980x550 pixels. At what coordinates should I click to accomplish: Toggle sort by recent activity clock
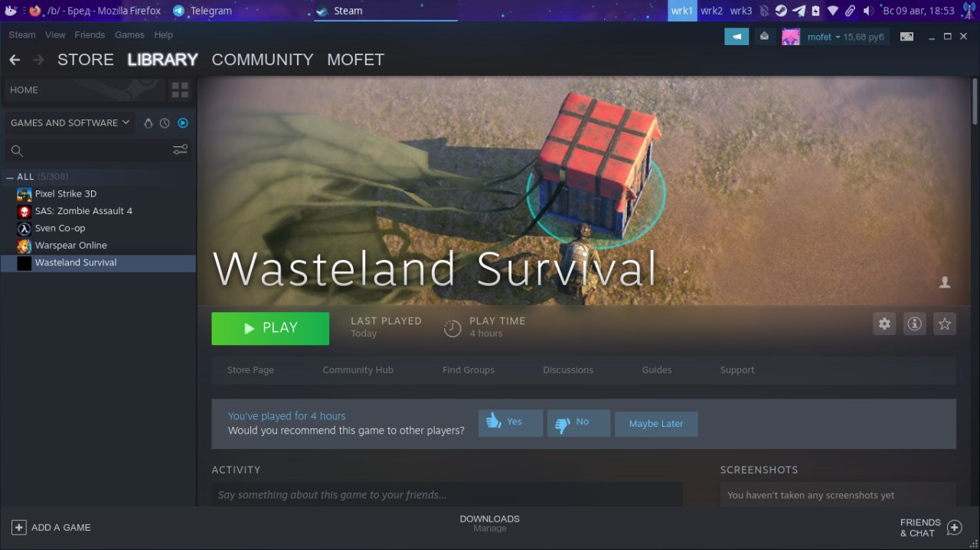click(x=165, y=123)
